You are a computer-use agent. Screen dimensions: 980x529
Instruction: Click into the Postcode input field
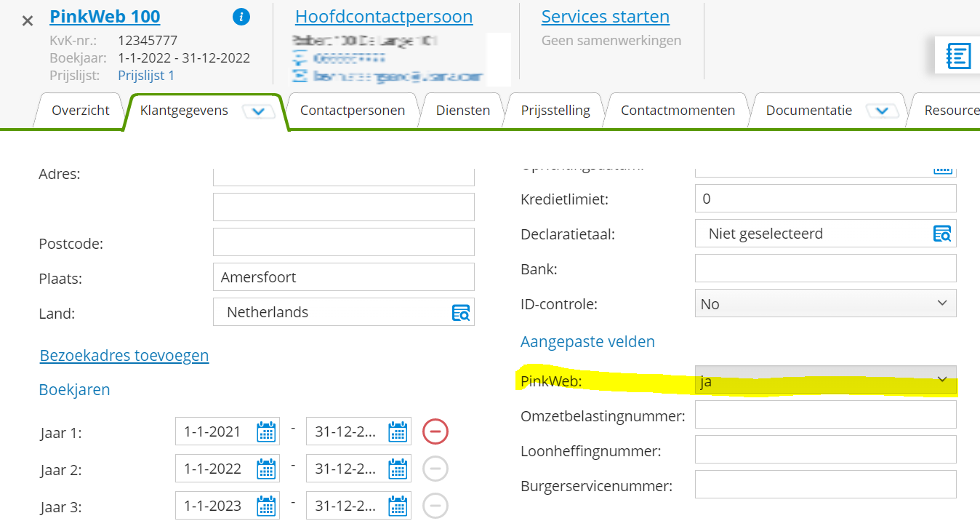click(343, 242)
